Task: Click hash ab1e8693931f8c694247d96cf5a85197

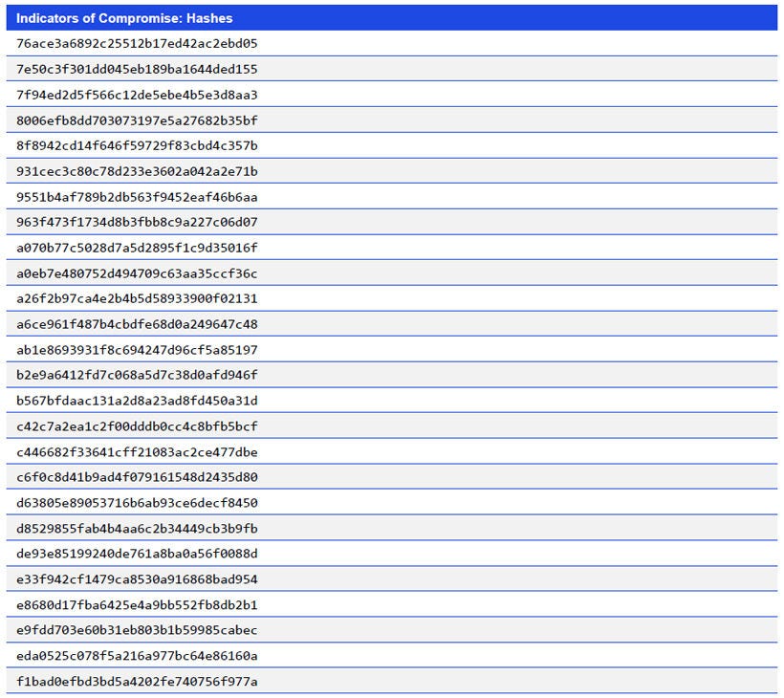Action: (140, 350)
